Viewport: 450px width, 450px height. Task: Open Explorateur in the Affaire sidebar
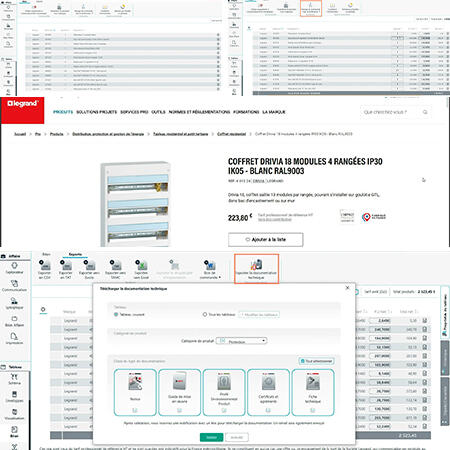pyautogui.click(x=14, y=268)
